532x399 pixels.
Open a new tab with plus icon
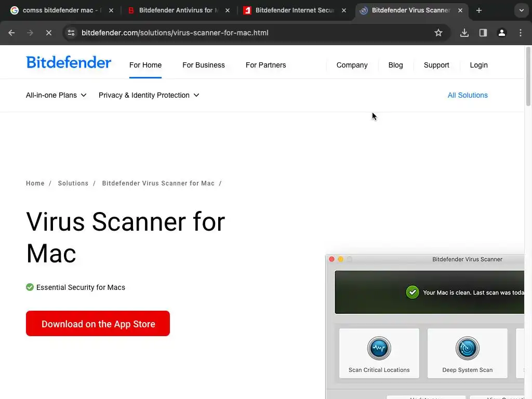pyautogui.click(x=479, y=10)
